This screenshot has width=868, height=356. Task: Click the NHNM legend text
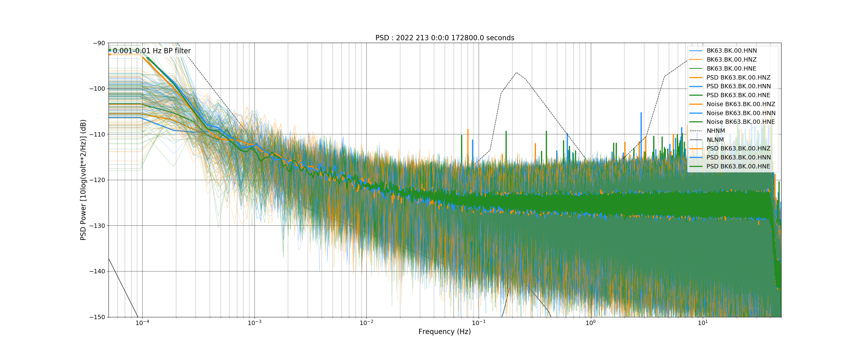(716, 131)
